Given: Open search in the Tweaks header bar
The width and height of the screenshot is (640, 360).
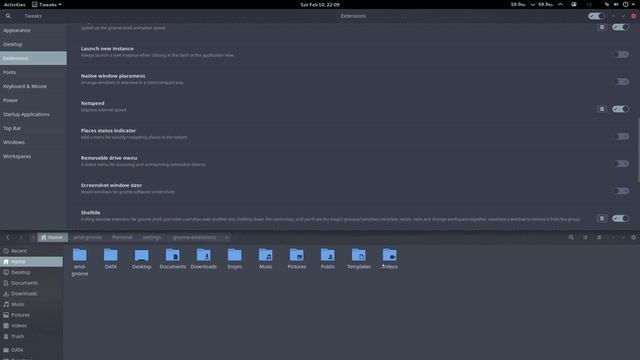Looking at the screenshot, I should coord(8,16).
